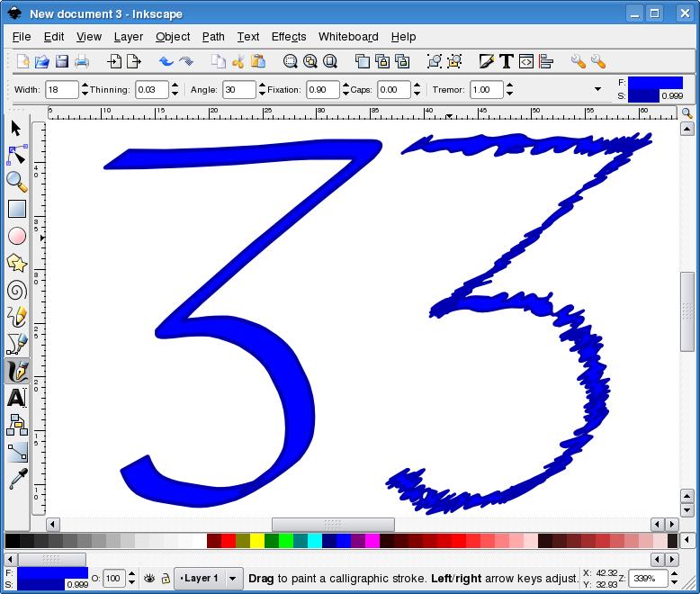Toggle current layer visibility eye icon

pyautogui.click(x=150, y=579)
